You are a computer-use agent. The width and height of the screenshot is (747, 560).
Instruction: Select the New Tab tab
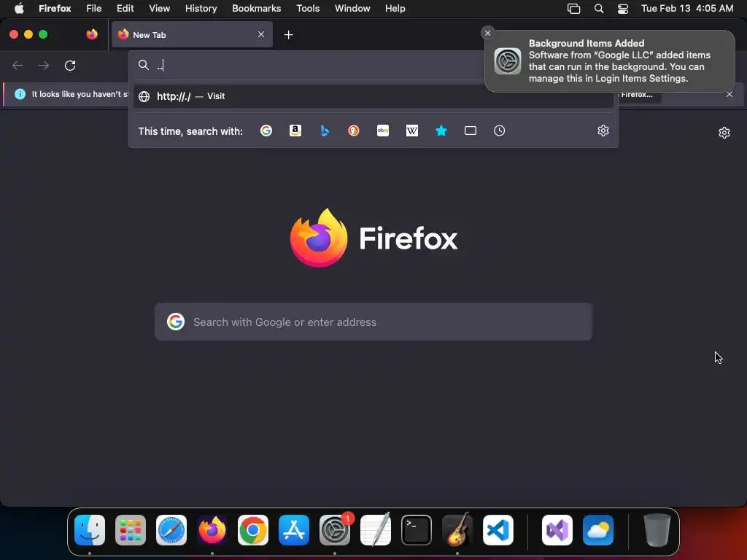[x=192, y=34]
